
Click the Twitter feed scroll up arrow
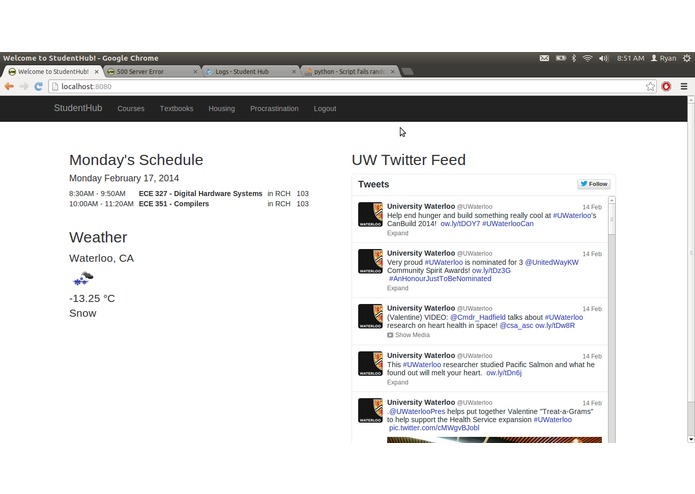[x=612, y=200]
